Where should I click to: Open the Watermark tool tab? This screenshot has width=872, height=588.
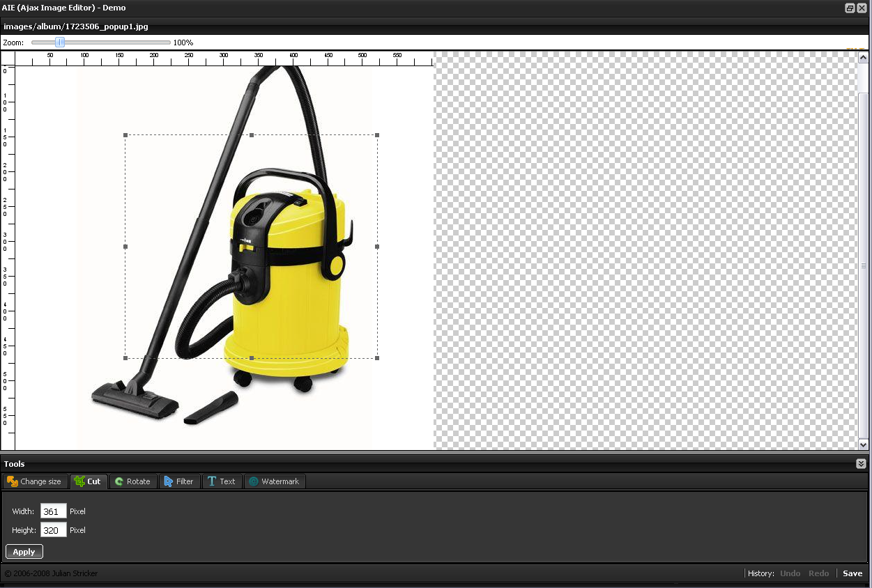click(274, 481)
